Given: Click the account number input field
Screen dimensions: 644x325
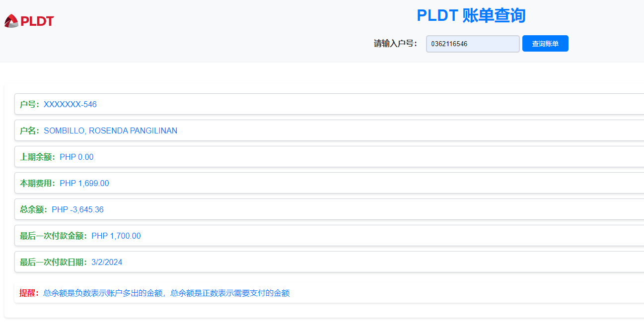Looking at the screenshot, I should click(x=473, y=44).
